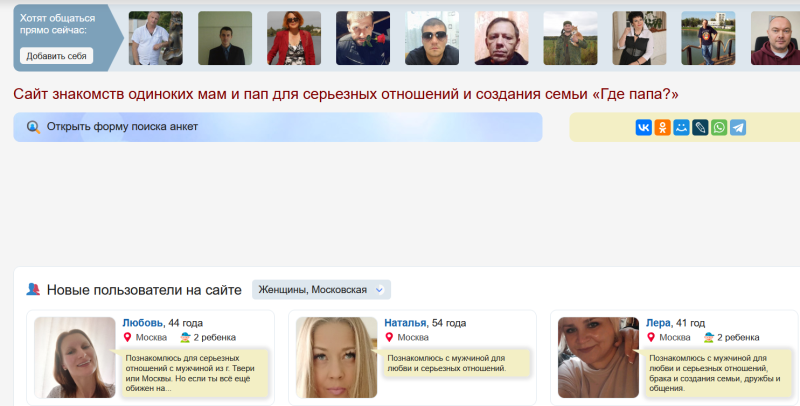Select woman in red jacket thumbnail
This screenshot has width=800, height=406.
pyautogui.click(x=293, y=38)
